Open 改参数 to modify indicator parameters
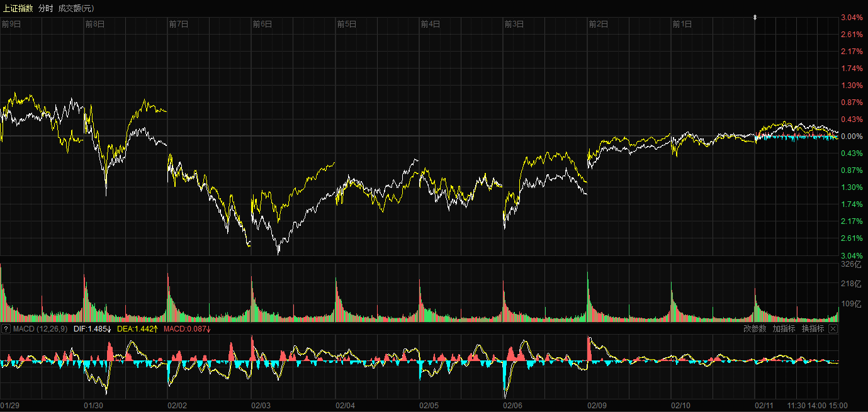Viewport: 868px width, 412px height. (755, 329)
